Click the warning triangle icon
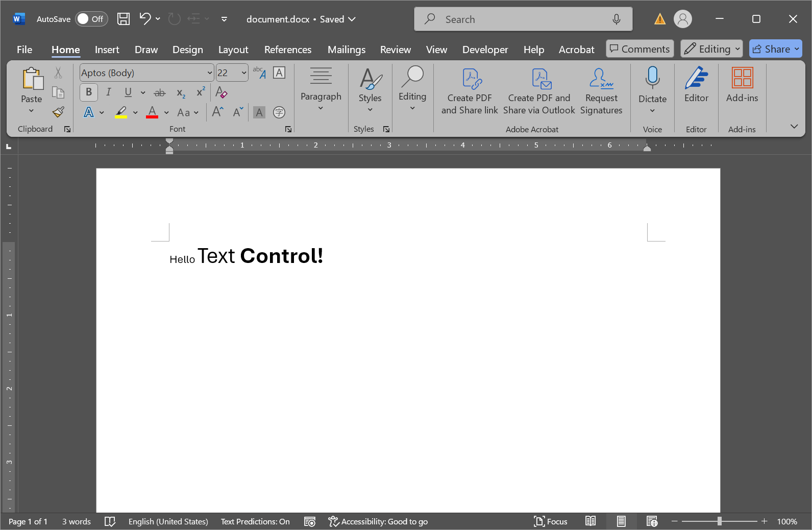 (x=660, y=19)
